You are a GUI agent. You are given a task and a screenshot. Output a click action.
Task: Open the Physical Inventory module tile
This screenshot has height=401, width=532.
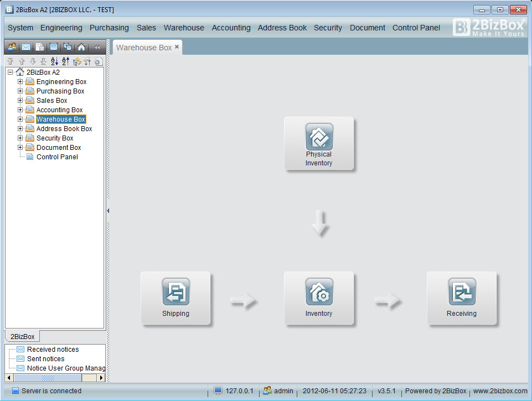click(x=318, y=143)
